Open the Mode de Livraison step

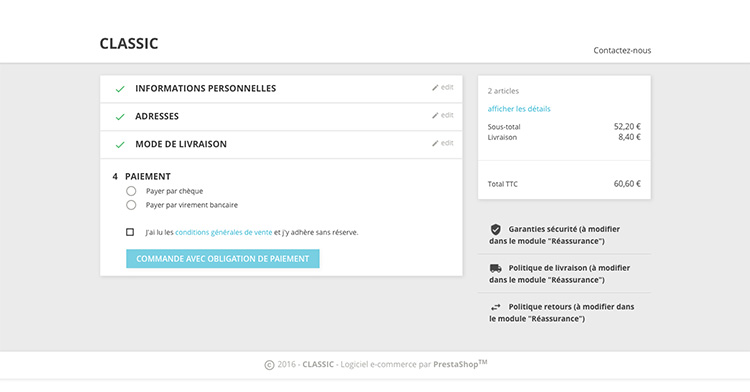pos(281,144)
